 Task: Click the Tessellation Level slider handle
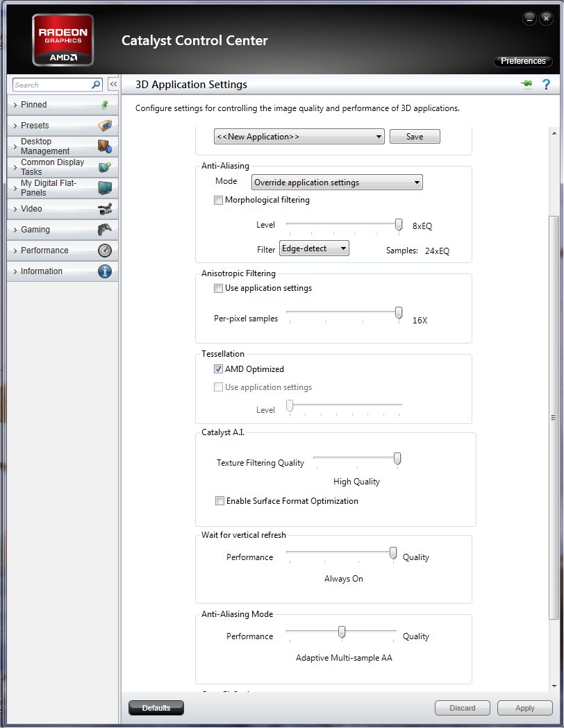point(290,406)
